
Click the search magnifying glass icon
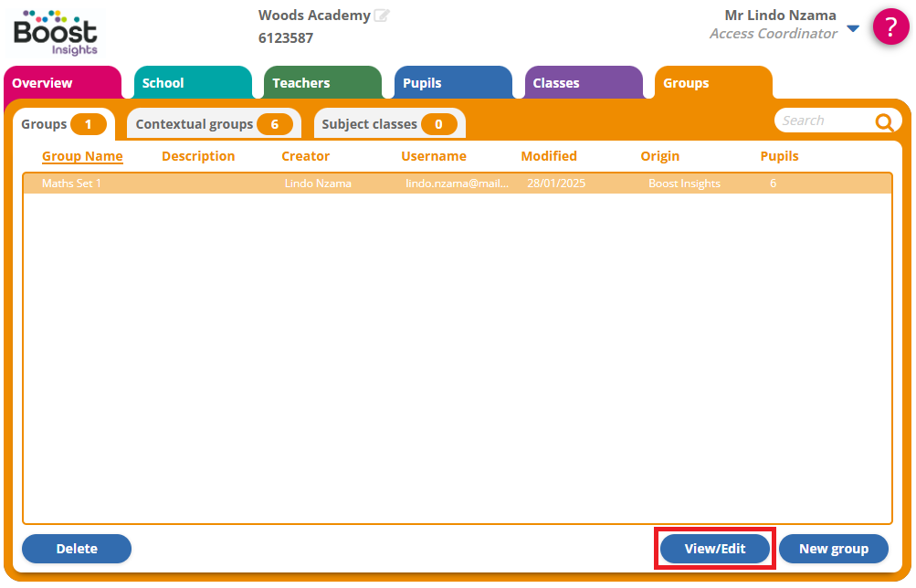coord(883,122)
